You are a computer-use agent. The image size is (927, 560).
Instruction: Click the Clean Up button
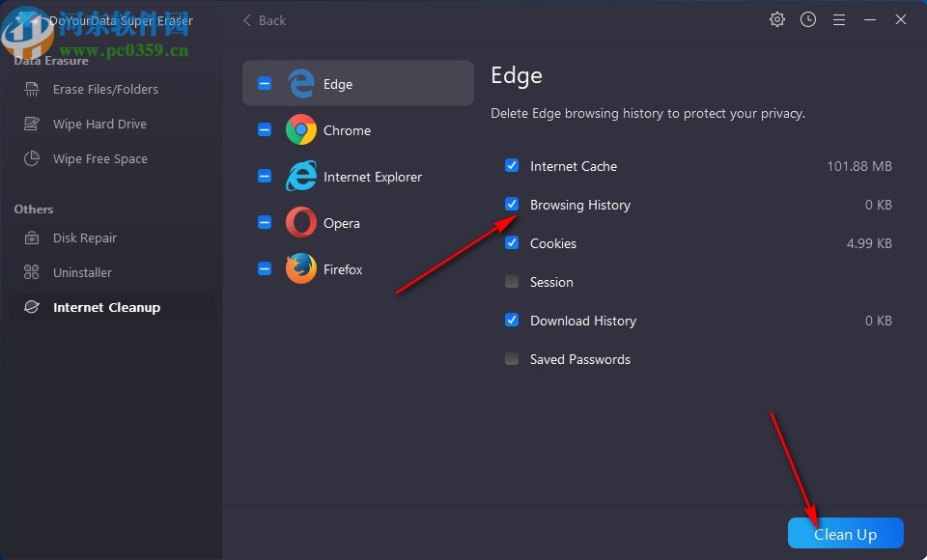[x=845, y=533]
